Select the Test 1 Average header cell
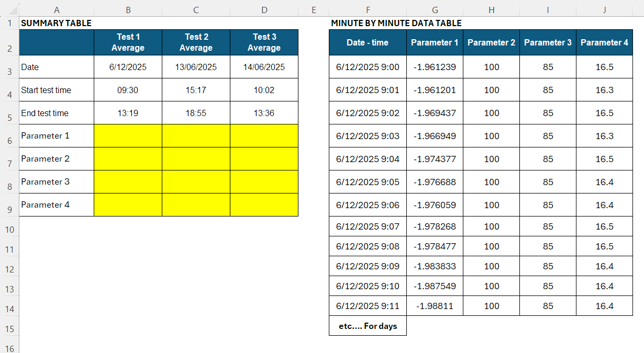The height and width of the screenshot is (353, 644). pos(128,42)
